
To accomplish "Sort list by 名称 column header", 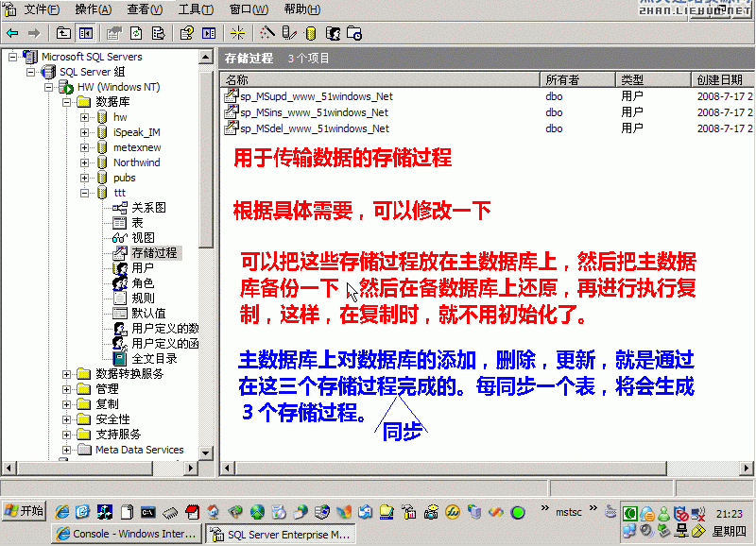I will [380, 79].
